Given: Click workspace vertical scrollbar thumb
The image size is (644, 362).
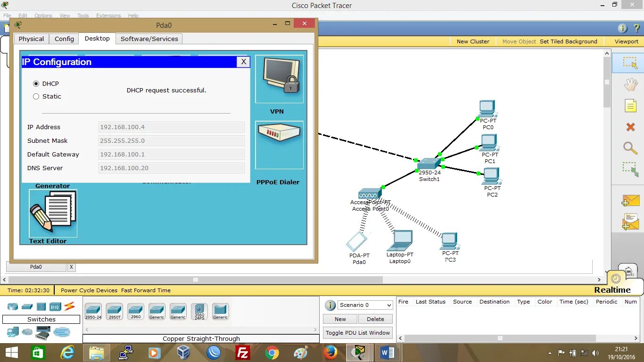Looking at the screenshot, I should pos(607,82).
